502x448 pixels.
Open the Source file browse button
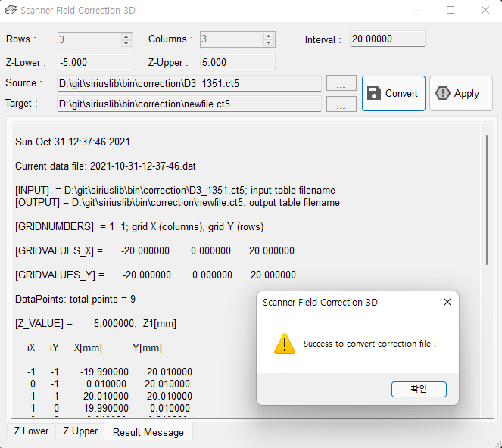pos(341,83)
